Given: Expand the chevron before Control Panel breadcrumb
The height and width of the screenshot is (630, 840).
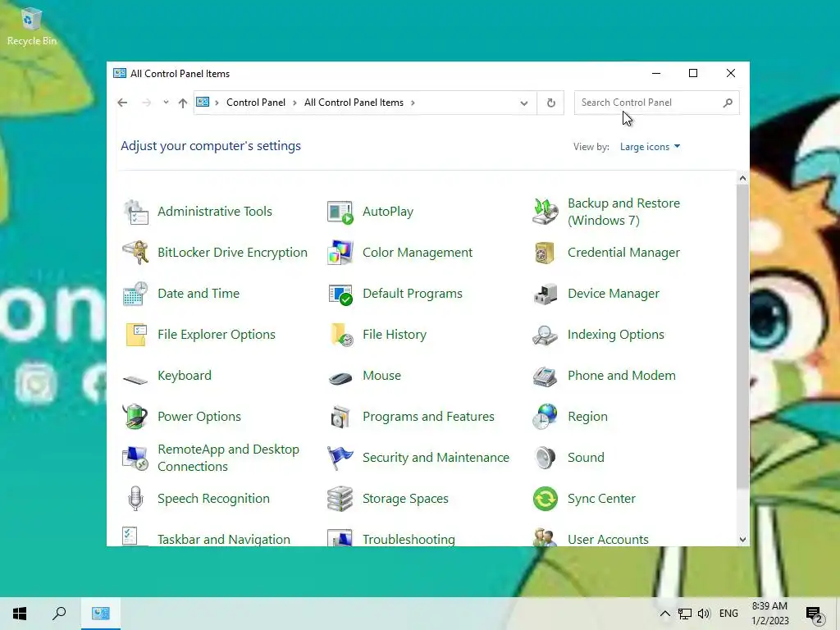Looking at the screenshot, I should (x=217, y=103).
